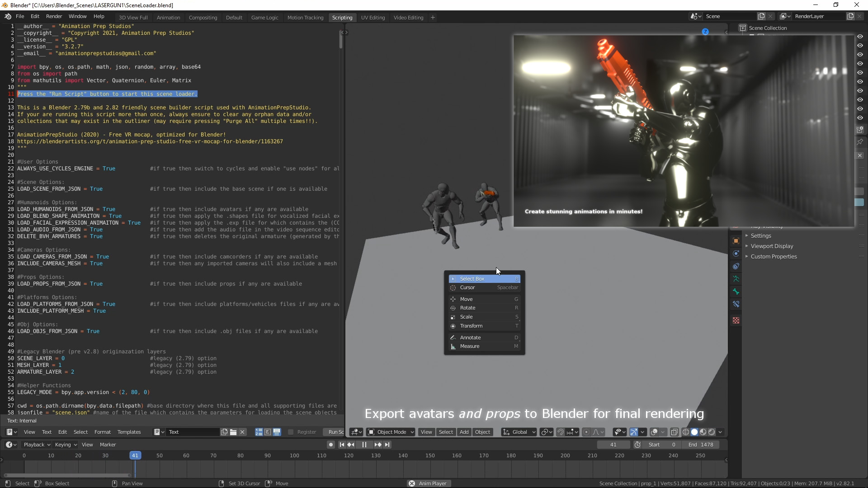868x488 pixels.
Task: Toggle proportional editing icon
Action: (x=585, y=432)
